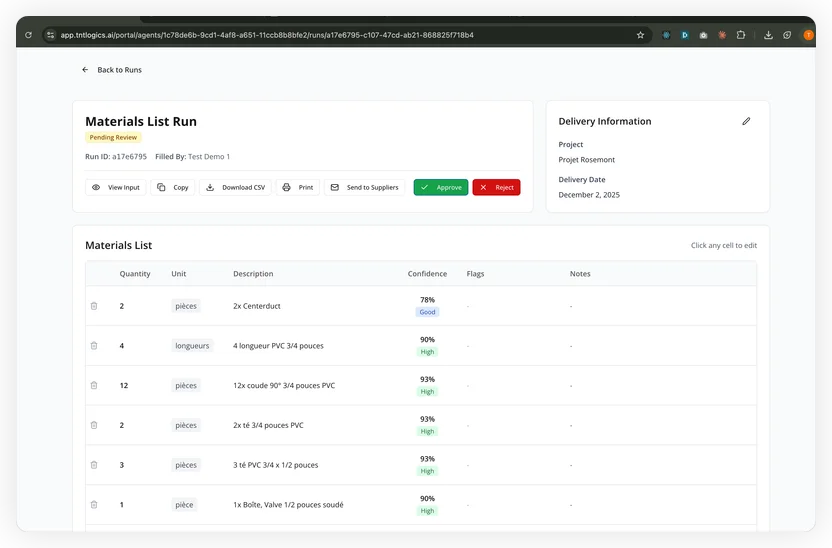Image resolution: width=832 pixels, height=548 pixels.
Task: Remove the 12x coude 90° row
Action: click(94, 385)
